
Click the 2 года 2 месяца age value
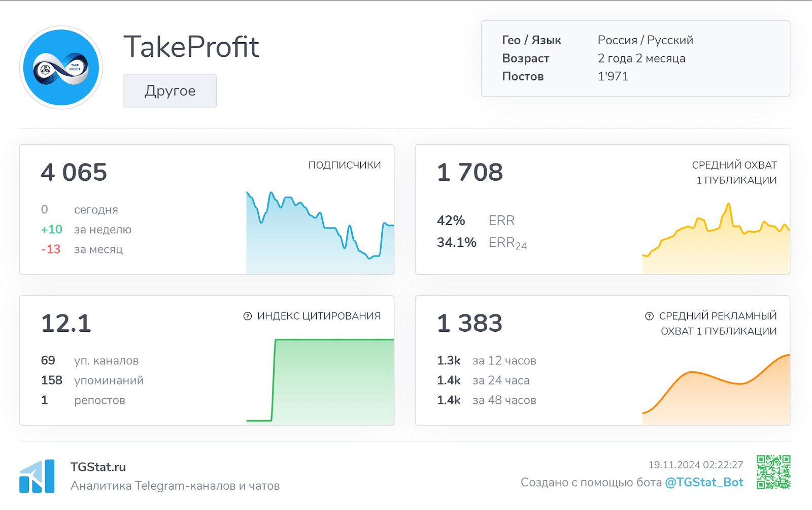click(x=641, y=58)
